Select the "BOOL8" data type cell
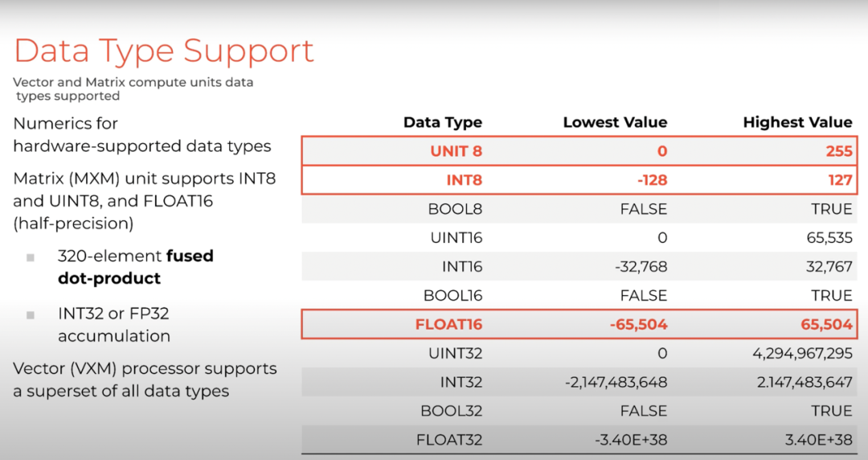The height and width of the screenshot is (460, 868). tap(455, 209)
